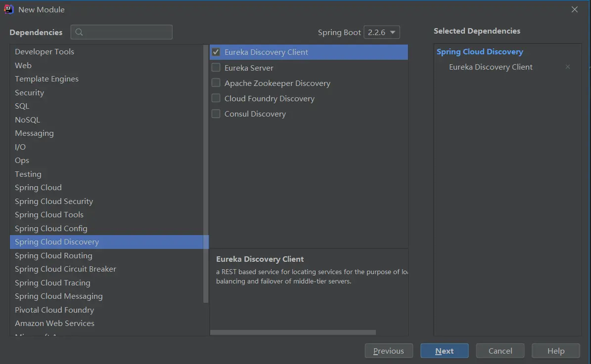This screenshot has width=591, height=364.
Task: Enable the Eureka Server checkbox
Action: tap(216, 68)
